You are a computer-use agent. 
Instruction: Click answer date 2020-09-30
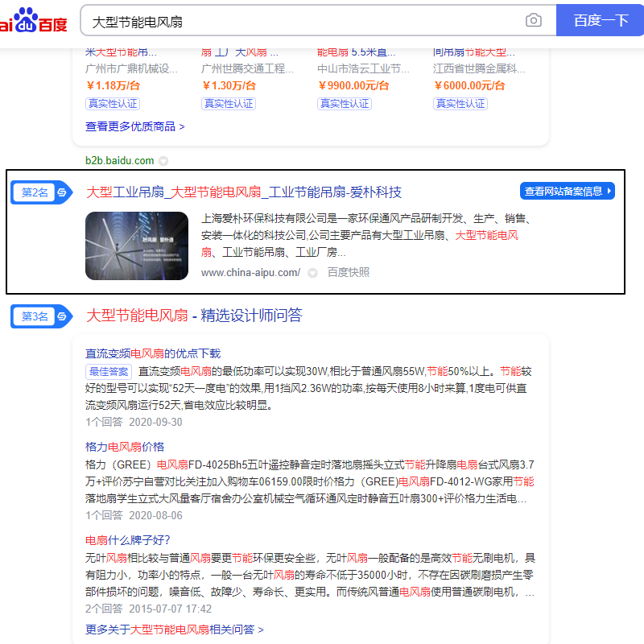(155, 422)
